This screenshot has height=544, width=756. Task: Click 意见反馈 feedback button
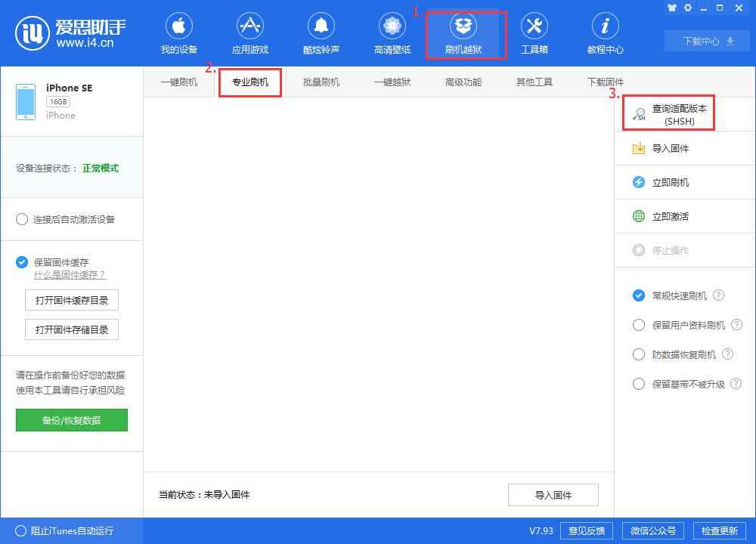587,530
